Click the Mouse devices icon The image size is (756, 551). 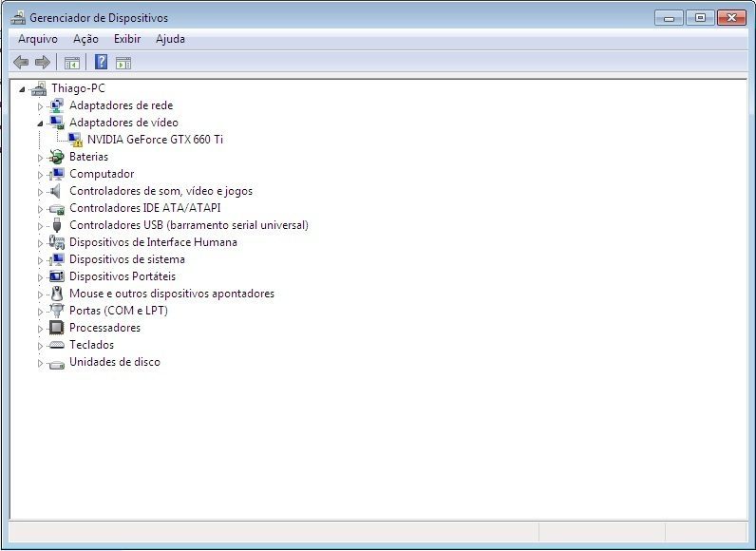click(57, 294)
